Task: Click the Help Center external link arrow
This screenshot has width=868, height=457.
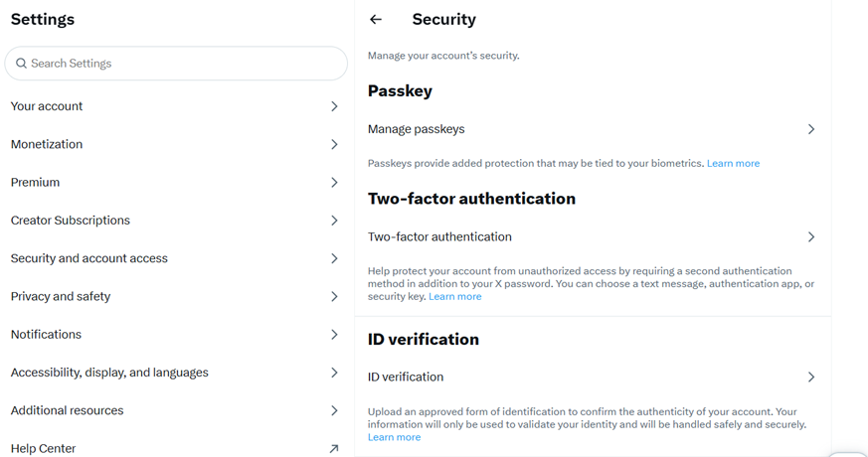Action: pos(334,449)
